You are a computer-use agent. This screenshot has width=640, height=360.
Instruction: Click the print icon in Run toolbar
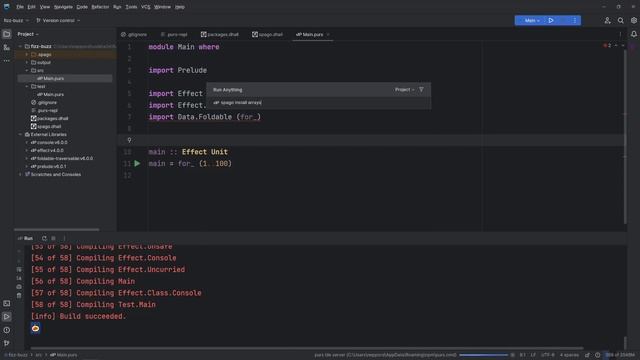tap(19, 287)
